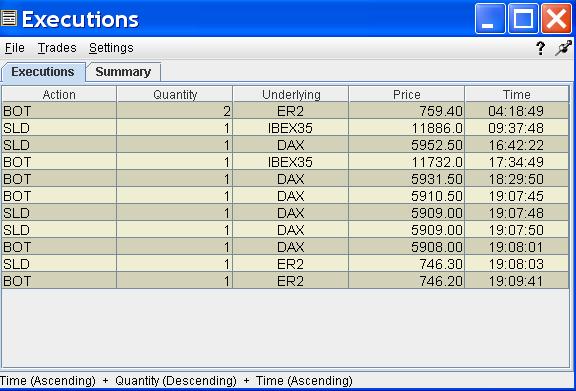The image size is (576, 391).
Task: Select the last ER2 row at 19:09:41
Action: [285, 281]
